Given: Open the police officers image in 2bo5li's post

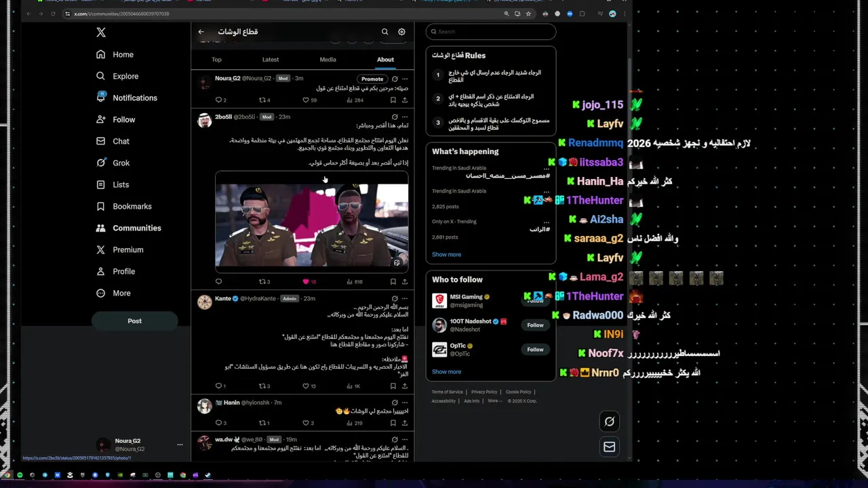Looking at the screenshot, I should click(312, 221).
